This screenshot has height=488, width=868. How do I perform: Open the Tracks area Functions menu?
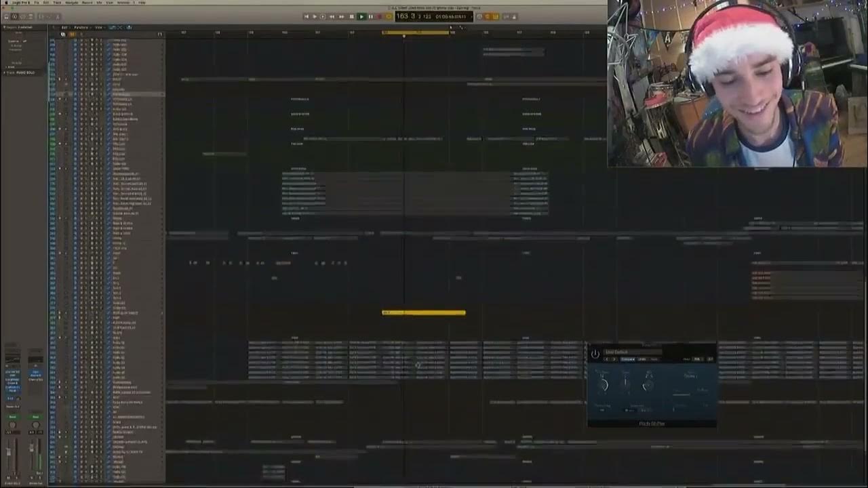pyautogui.click(x=81, y=27)
